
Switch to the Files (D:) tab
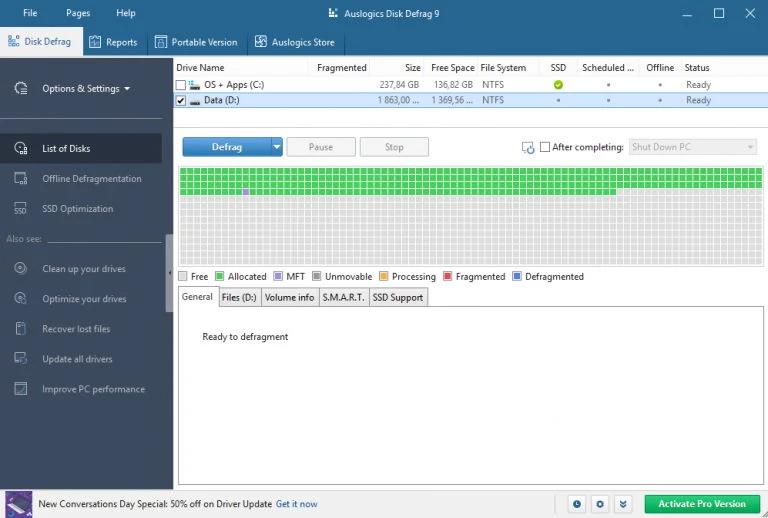click(x=239, y=298)
